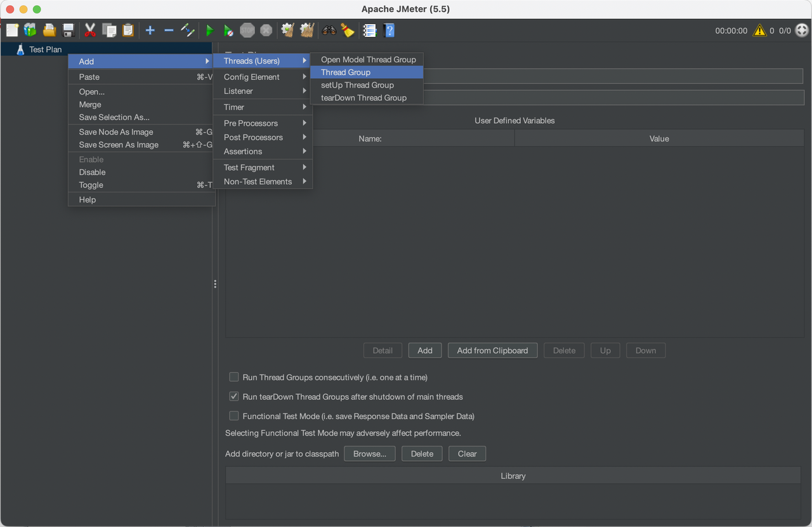This screenshot has height=527, width=812.
Task: Click the gray Stop sign icon
Action: 247,30
